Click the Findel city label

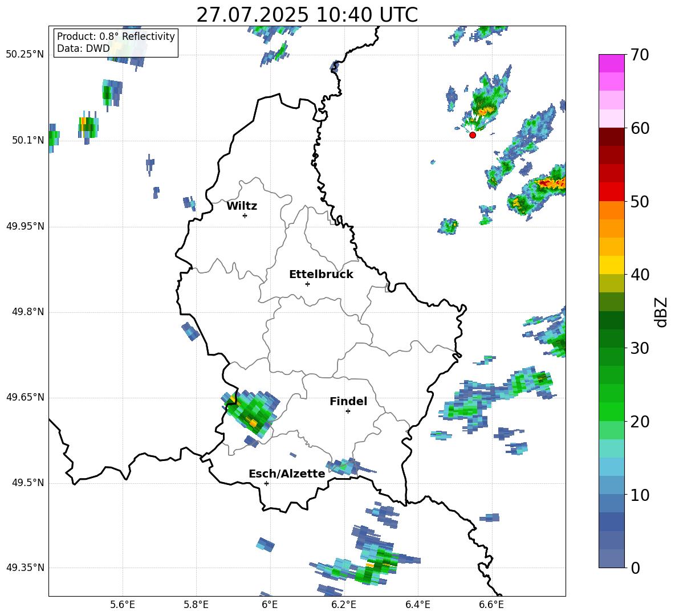point(348,401)
